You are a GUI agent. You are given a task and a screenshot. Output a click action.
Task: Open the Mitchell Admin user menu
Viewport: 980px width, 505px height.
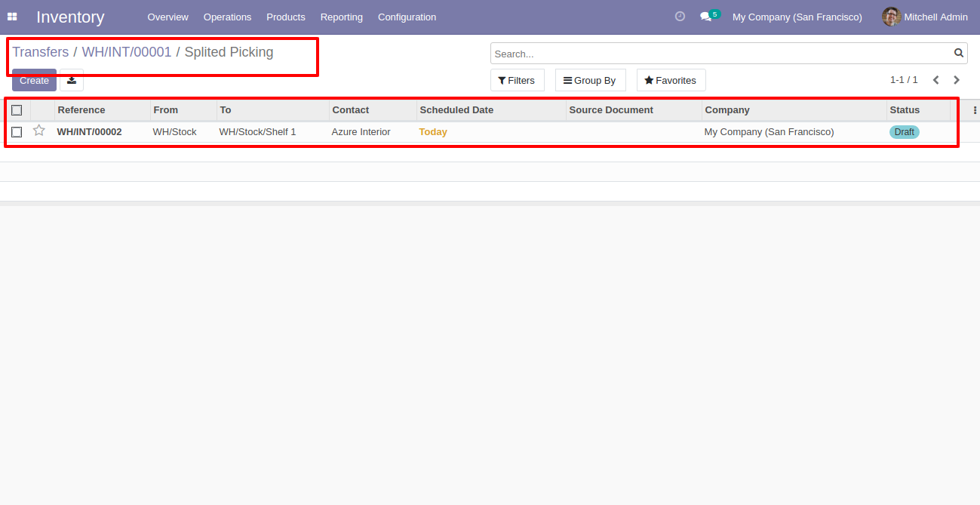click(x=925, y=17)
